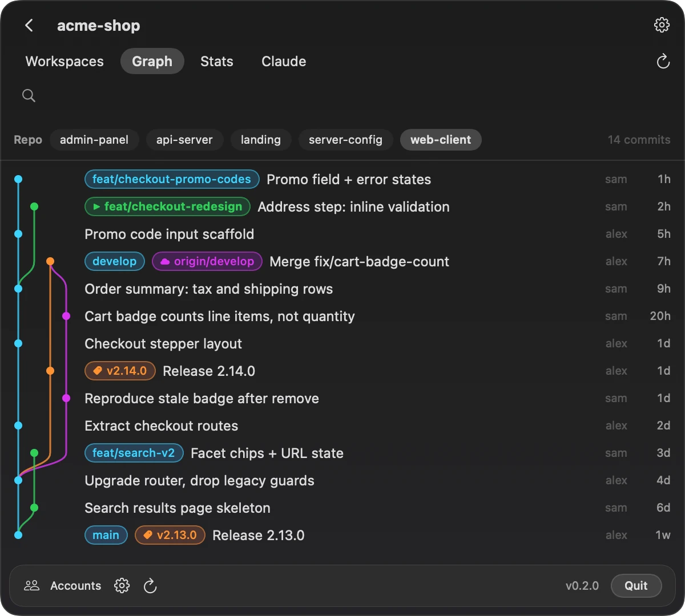
Task: Click the feat/checkout-promo-codes branch badge
Action: tap(172, 179)
